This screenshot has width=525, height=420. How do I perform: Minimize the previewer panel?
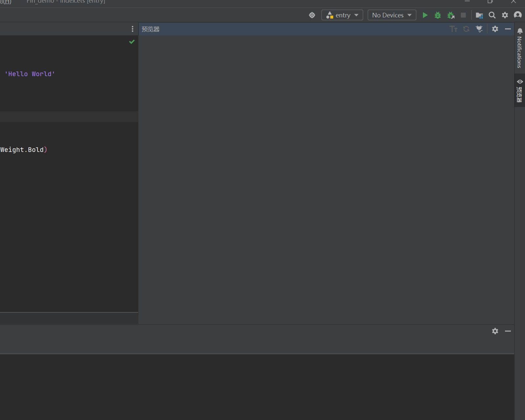(508, 29)
